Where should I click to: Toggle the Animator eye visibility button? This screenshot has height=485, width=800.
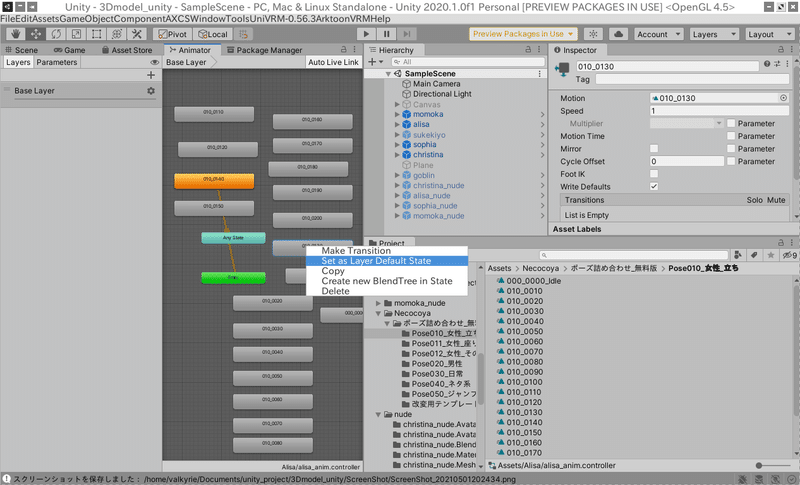pyautogui.click(x=155, y=62)
